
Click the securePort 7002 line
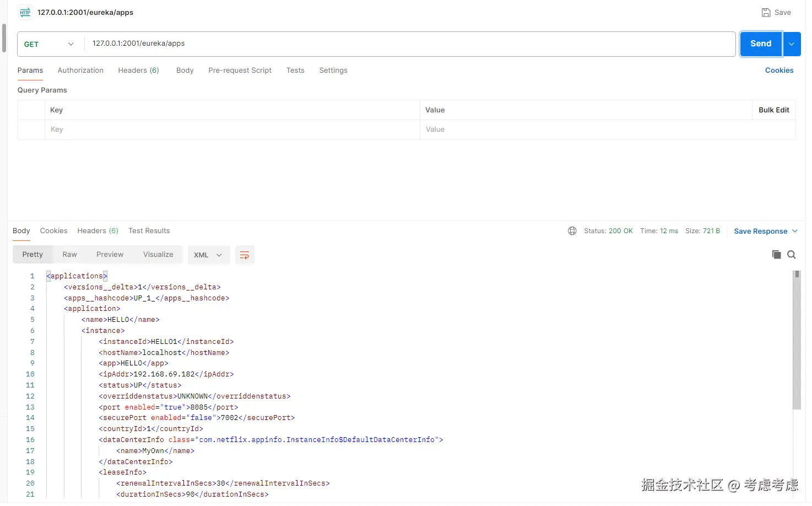[197, 418]
